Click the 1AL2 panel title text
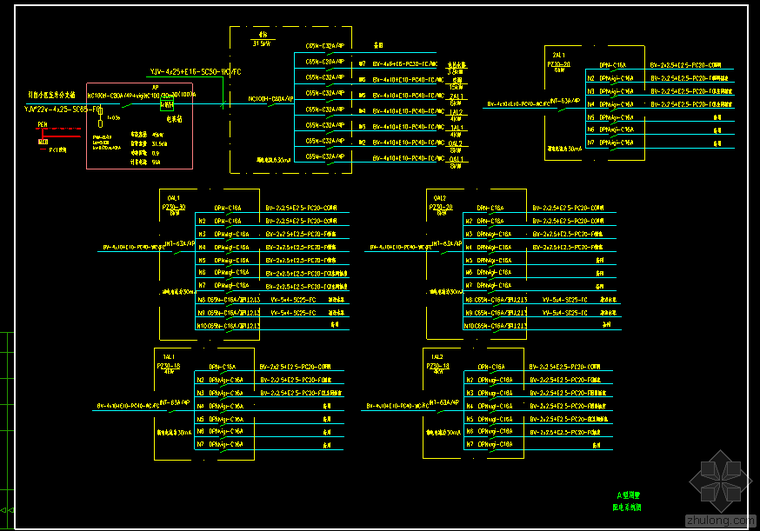760x531 pixels. pyautogui.click(x=437, y=357)
